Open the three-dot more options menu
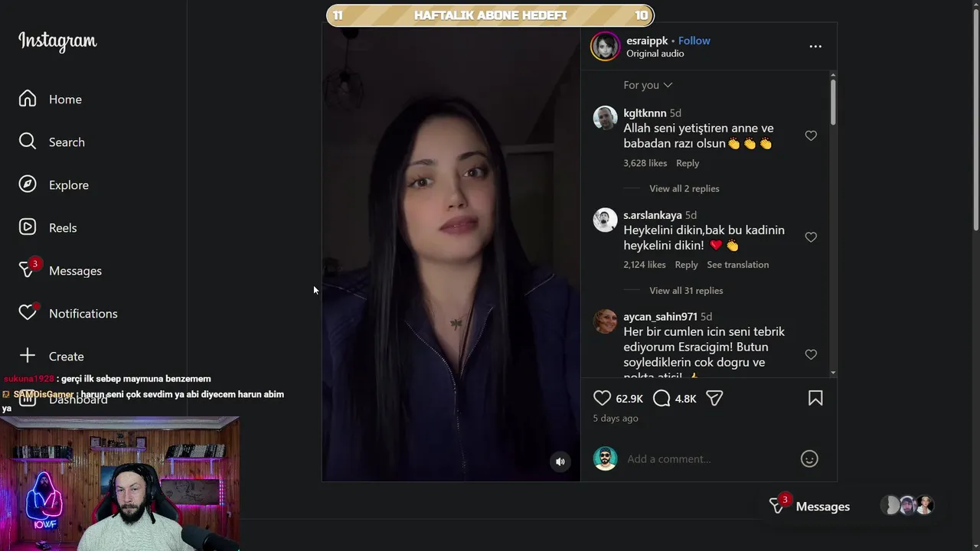This screenshot has height=551, width=980. click(x=815, y=47)
